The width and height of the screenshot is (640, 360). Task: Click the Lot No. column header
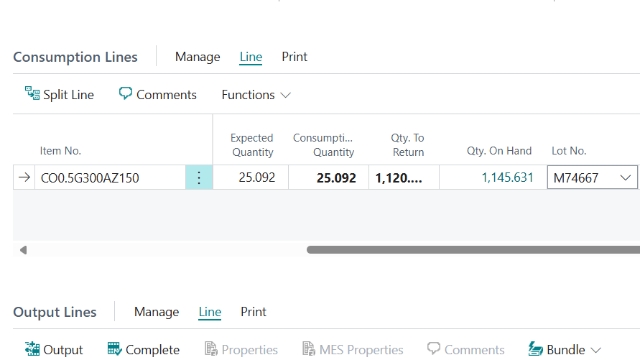pyautogui.click(x=569, y=151)
